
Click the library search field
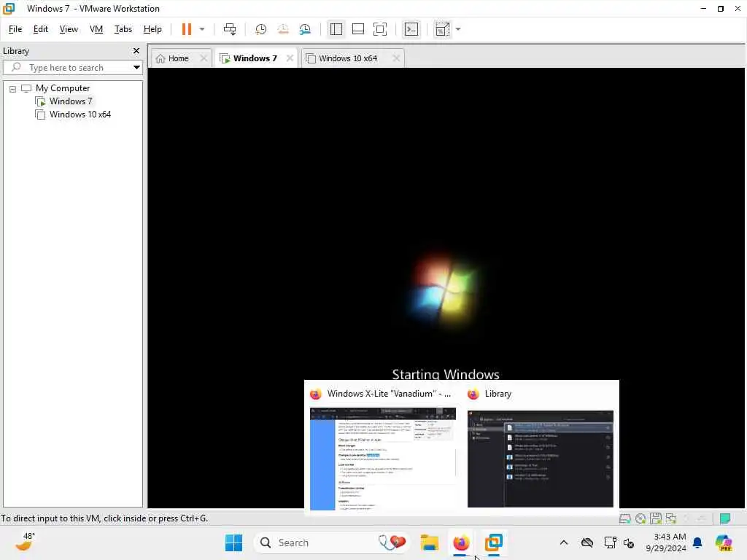click(x=73, y=68)
